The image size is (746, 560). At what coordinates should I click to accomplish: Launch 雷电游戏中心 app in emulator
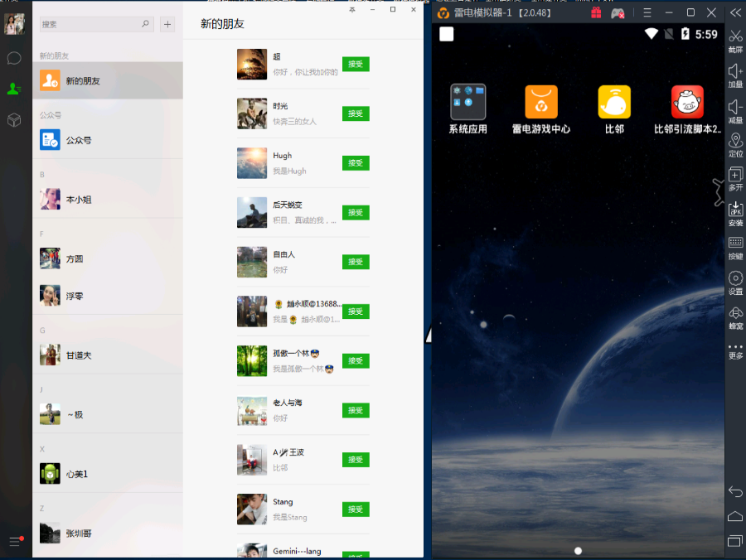541,109
